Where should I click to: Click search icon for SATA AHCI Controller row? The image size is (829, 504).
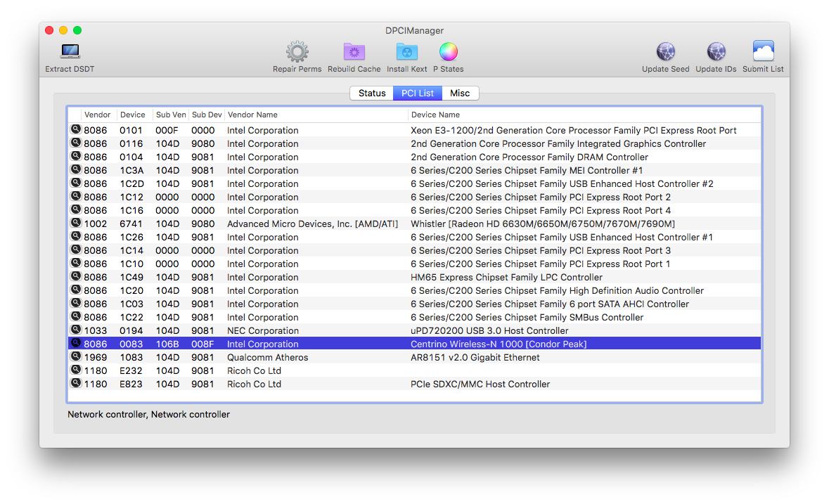pos(76,303)
